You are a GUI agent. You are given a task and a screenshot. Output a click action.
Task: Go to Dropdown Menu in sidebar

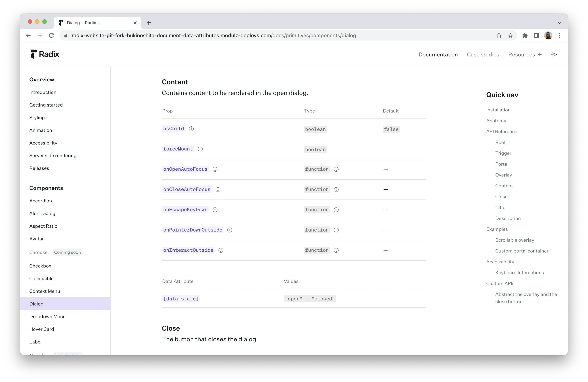[x=47, y=316]
